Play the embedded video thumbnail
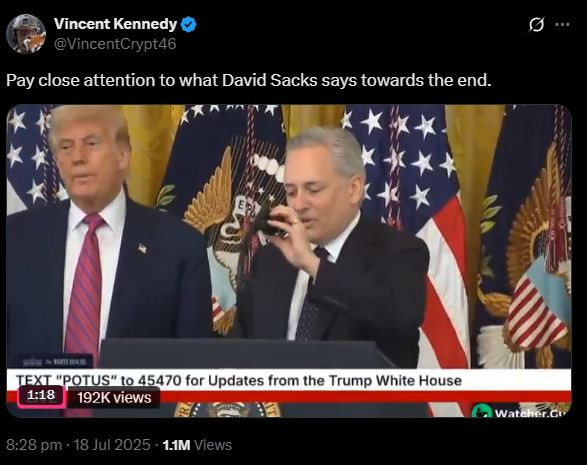 289,261
